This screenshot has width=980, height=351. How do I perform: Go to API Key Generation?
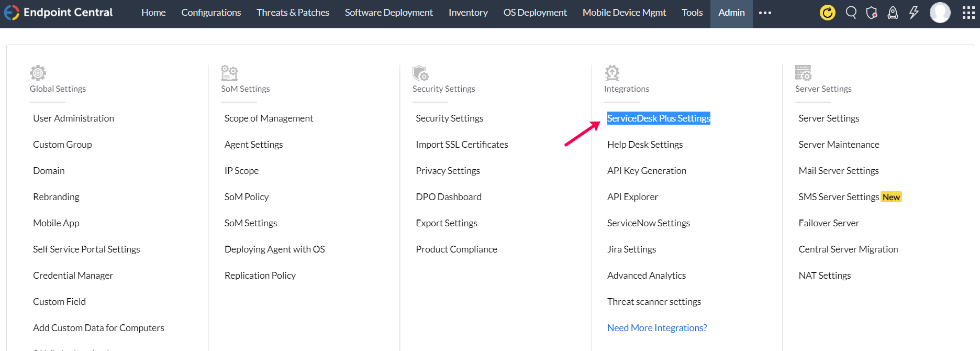647,171
